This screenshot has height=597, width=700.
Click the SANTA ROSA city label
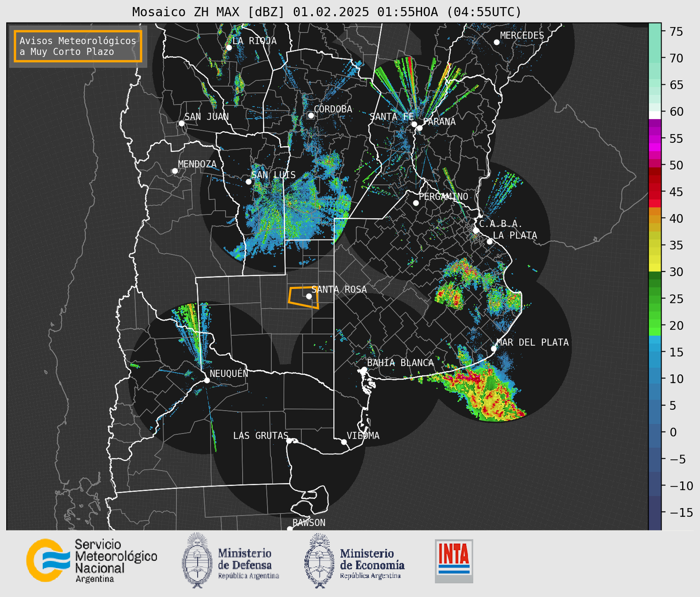[339, 290]
